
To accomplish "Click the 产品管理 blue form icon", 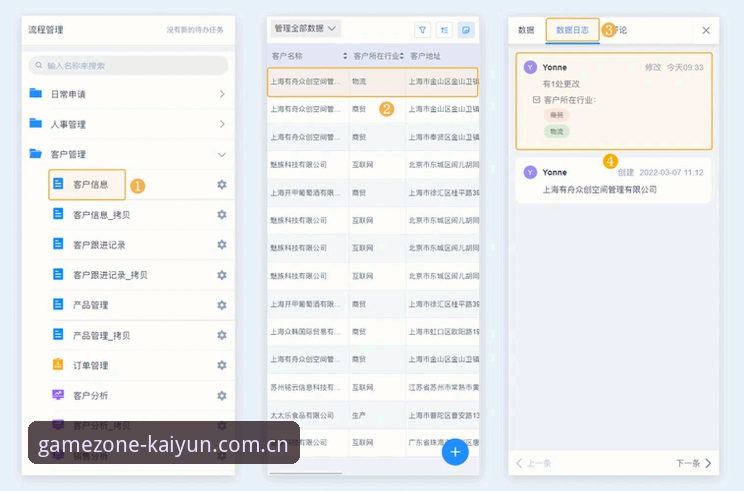I will click(x=58, y=304).
